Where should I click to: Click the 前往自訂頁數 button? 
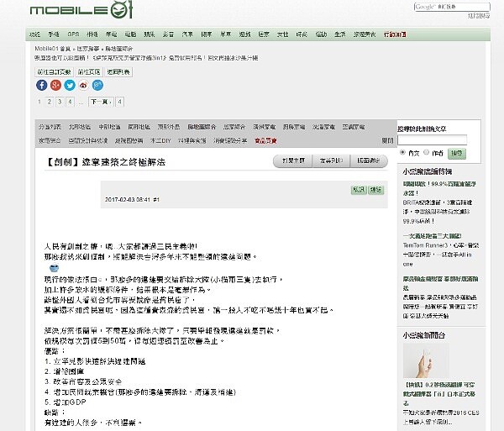(x=54, y=72)
